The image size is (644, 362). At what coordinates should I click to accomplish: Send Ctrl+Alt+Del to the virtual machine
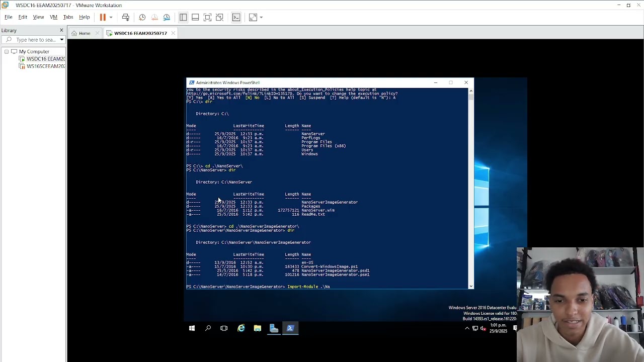126,18
